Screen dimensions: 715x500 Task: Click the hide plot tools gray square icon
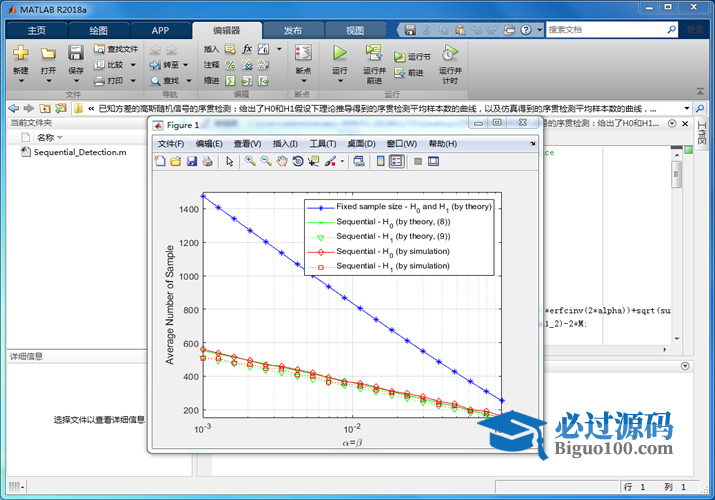point(418,161)
